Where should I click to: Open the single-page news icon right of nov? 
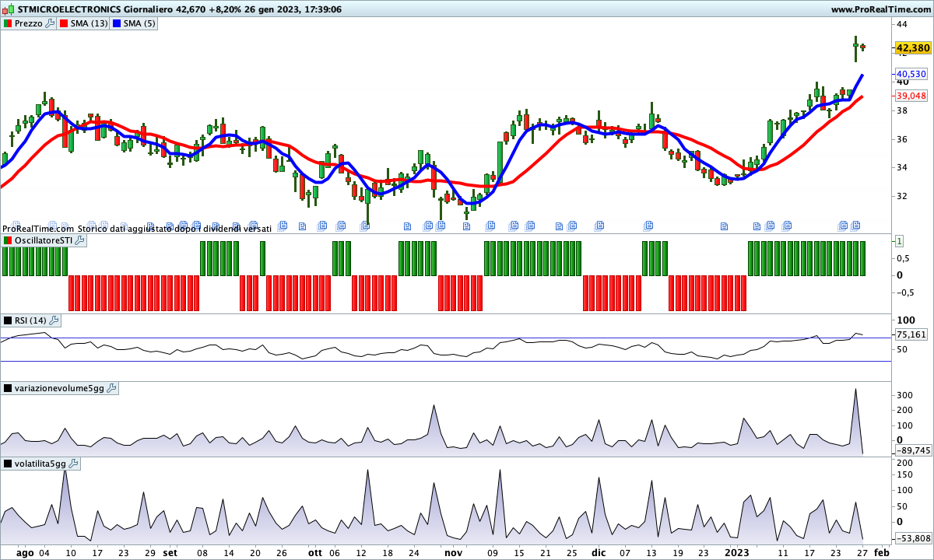(467, 227)
